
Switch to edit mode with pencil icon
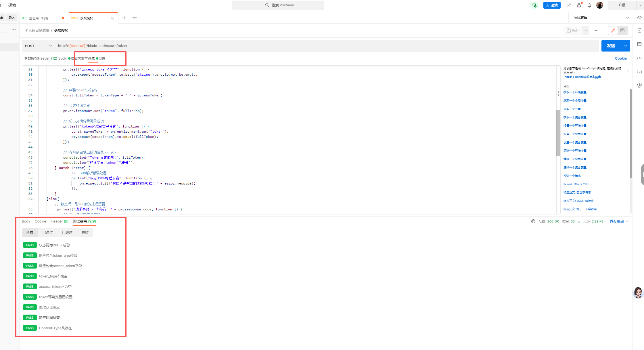coord(613,31)
